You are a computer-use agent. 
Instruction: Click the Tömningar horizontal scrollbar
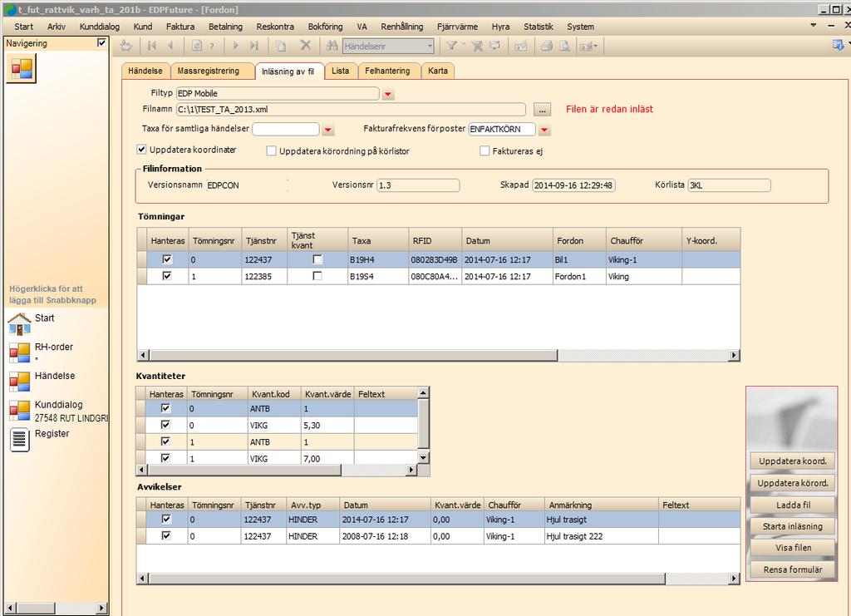pos(439,355)
